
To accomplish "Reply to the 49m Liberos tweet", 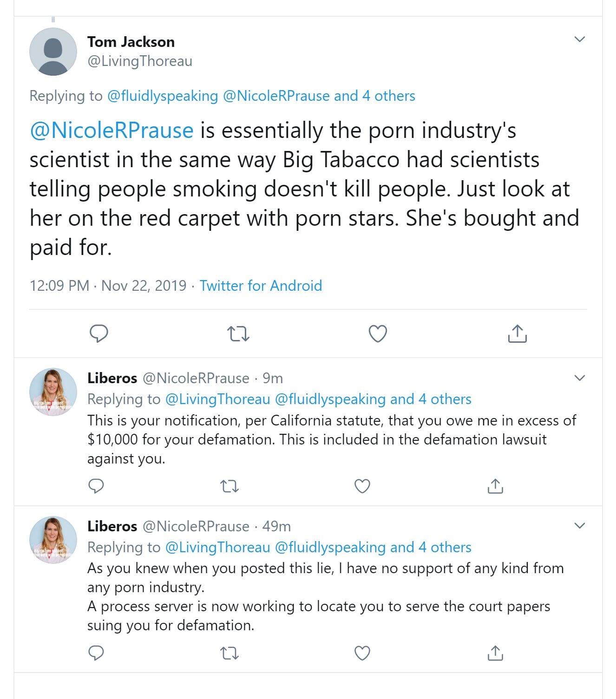I will (96, 653).
